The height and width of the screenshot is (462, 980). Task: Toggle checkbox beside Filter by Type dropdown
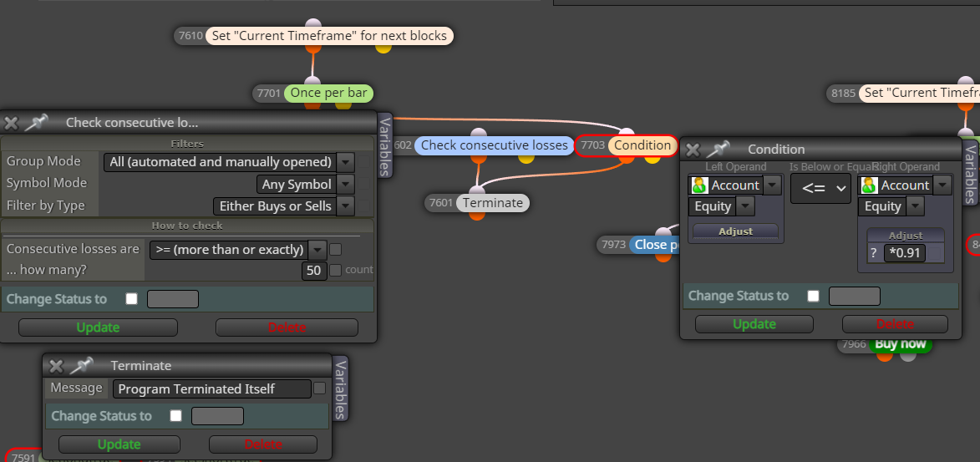click(x=363, y=206)
